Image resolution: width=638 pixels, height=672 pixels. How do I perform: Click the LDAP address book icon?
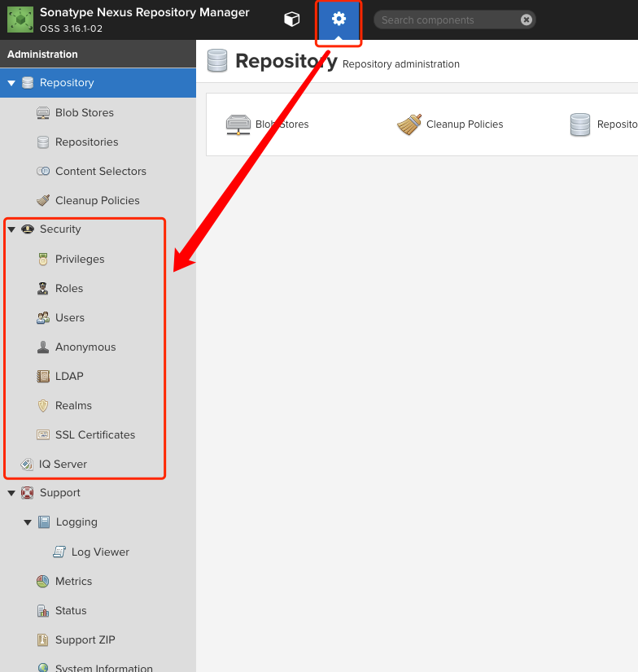click(43, 376)
